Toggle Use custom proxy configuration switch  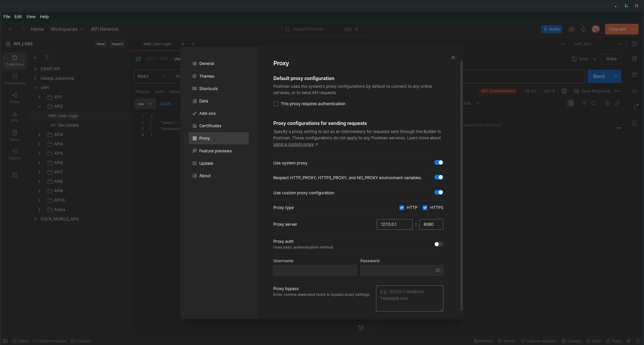click(439, 192)
